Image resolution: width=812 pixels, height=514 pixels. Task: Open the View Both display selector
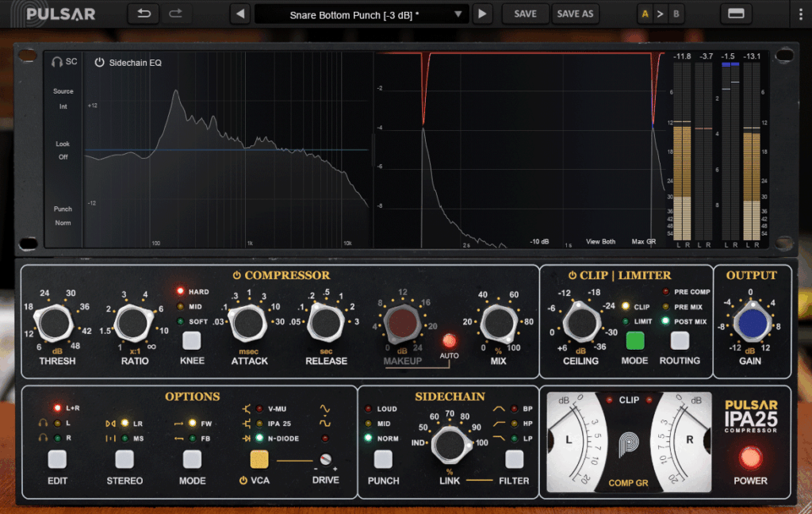600,241
